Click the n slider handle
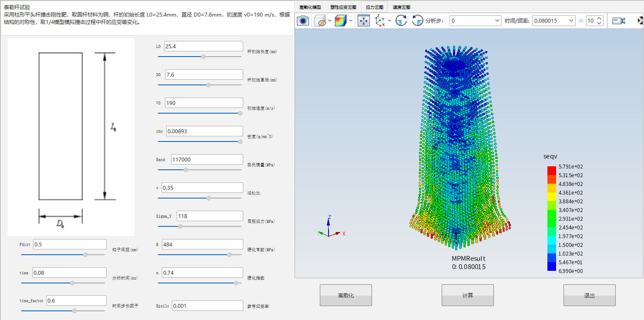 point(236,283)
